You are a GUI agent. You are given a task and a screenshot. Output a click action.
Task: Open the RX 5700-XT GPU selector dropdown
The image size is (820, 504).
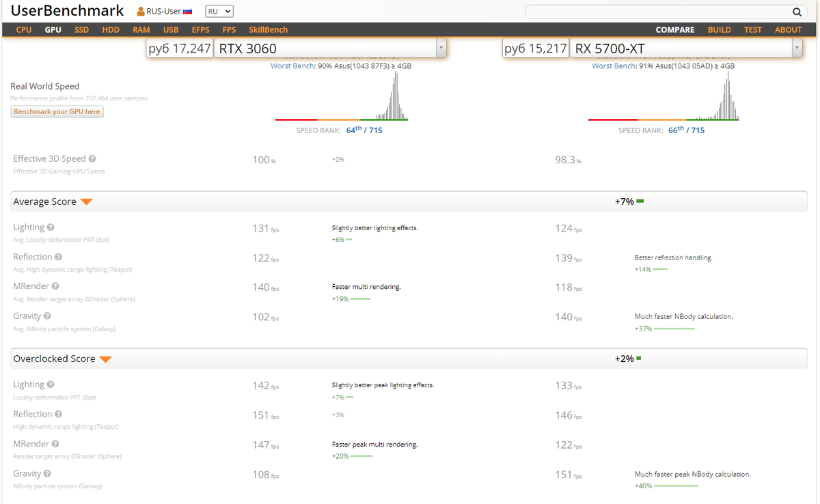(796, 48)
